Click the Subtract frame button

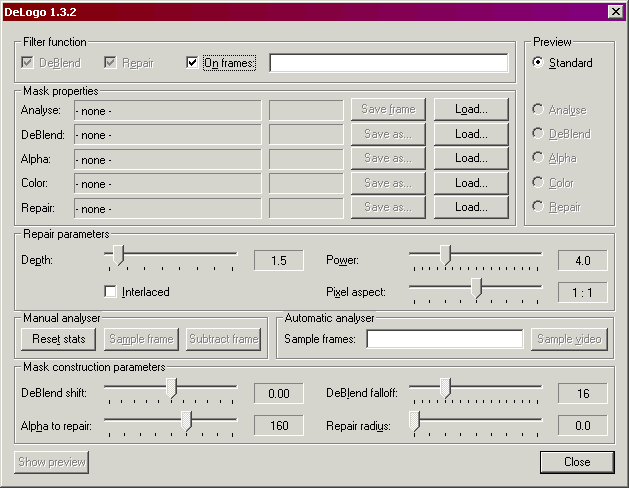(x=223, y=339)
